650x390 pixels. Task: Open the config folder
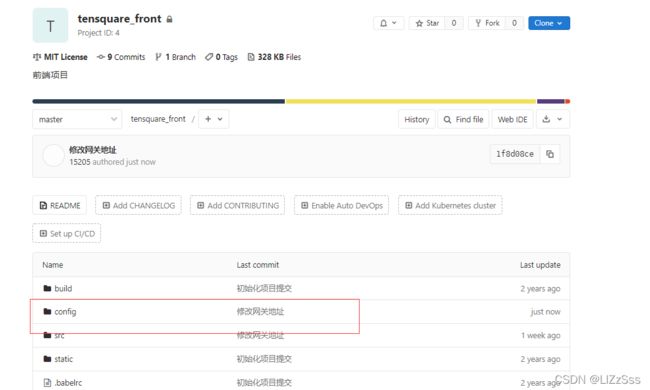[65, 312]
